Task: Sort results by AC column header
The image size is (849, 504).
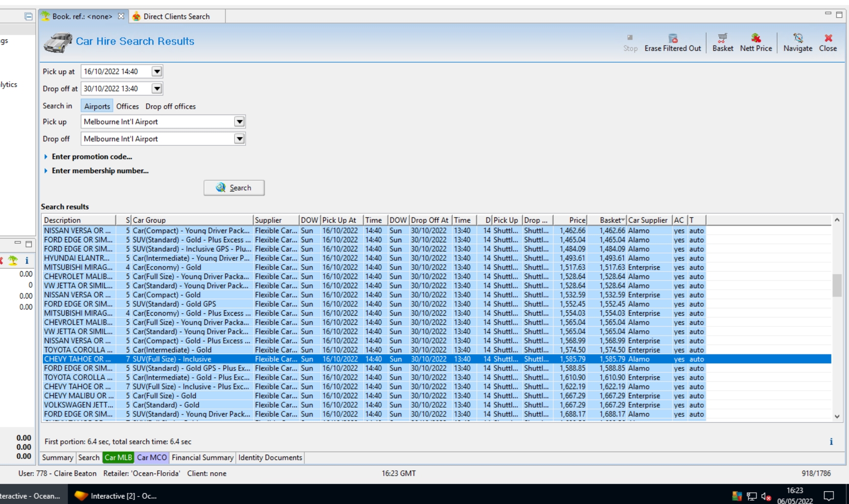Action: (679, 220)
